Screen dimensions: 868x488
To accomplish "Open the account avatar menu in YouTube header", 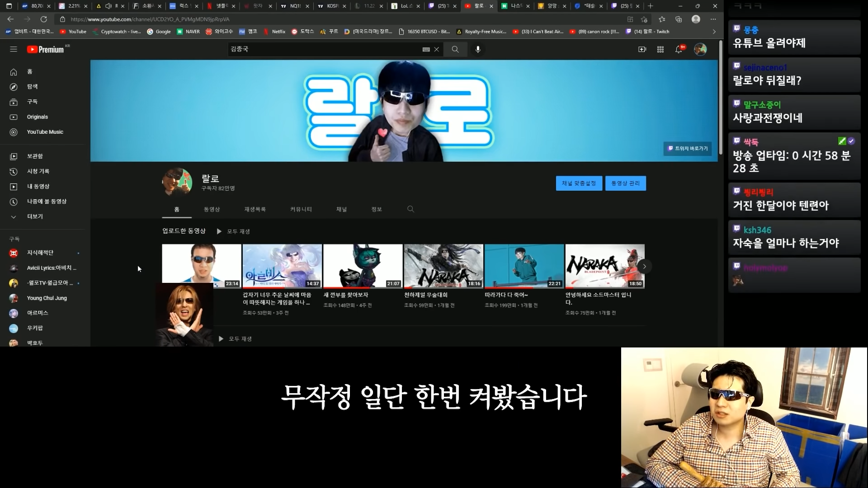I will tap(700, 49).
